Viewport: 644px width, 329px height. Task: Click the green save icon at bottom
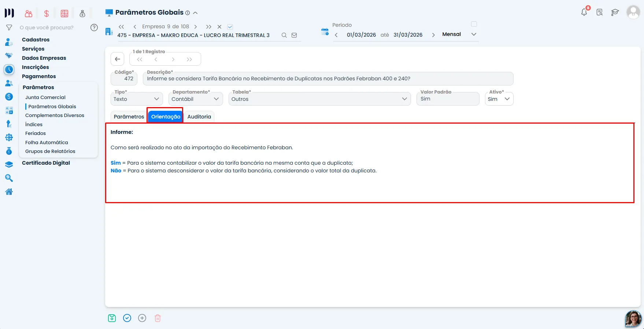(112, 318)
